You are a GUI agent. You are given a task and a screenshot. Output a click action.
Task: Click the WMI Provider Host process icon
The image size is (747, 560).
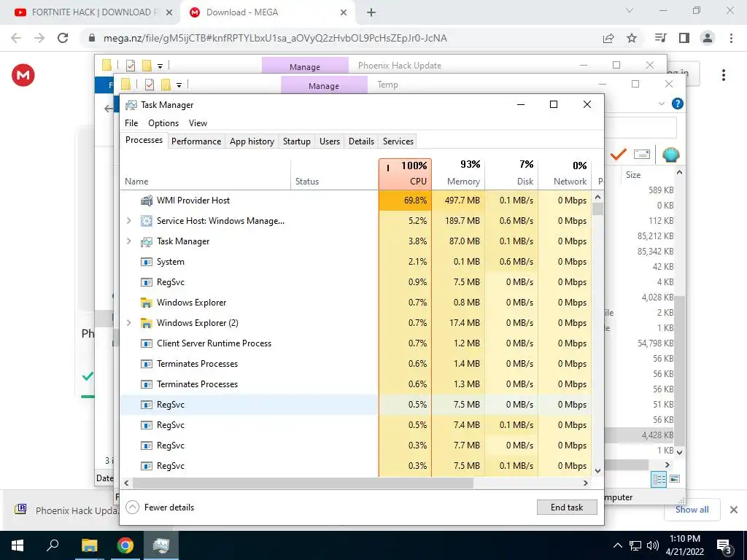[x=146, y=201]
